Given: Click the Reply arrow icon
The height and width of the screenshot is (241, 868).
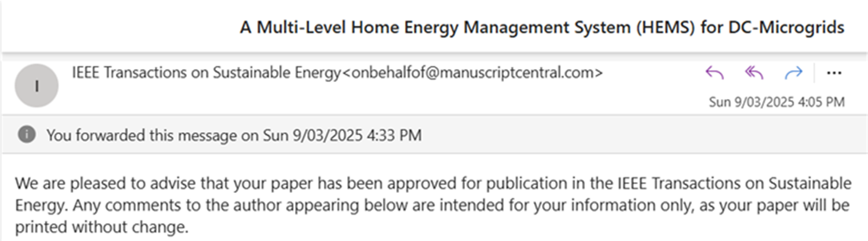Looking at the screenshot, I should pos(714,73).
